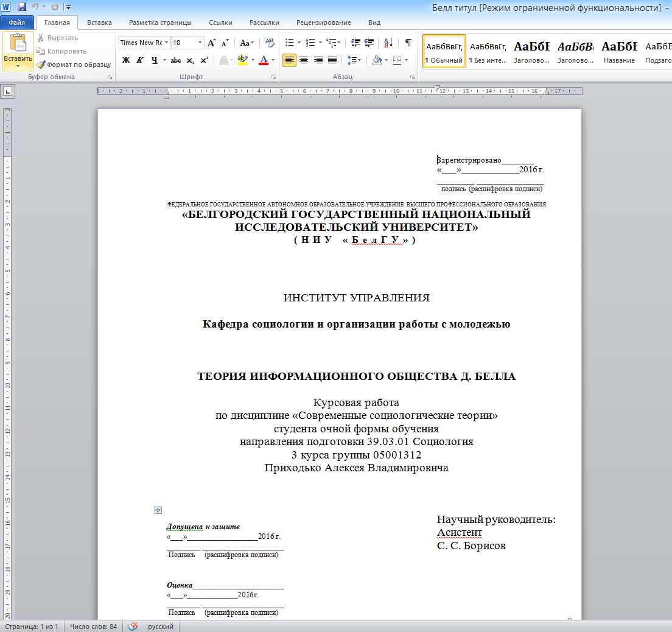Click the red font color A swatch
Viewport: 672px width, 632px height.
point(264,60)
